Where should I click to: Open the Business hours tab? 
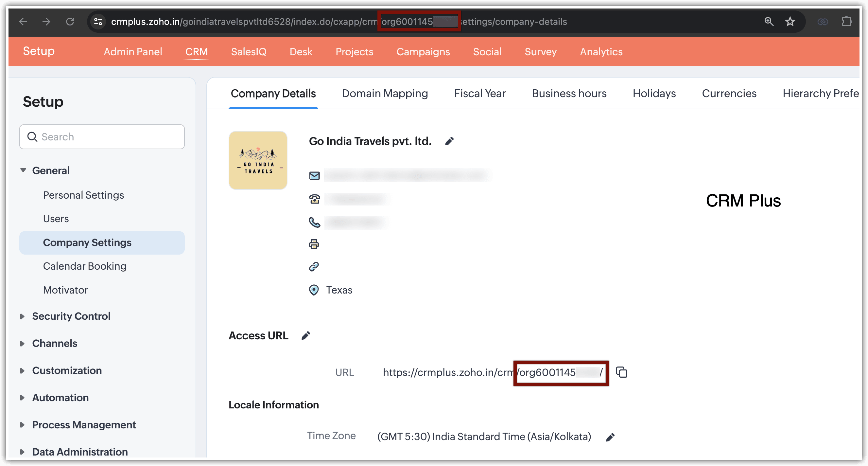pos(569,93)
